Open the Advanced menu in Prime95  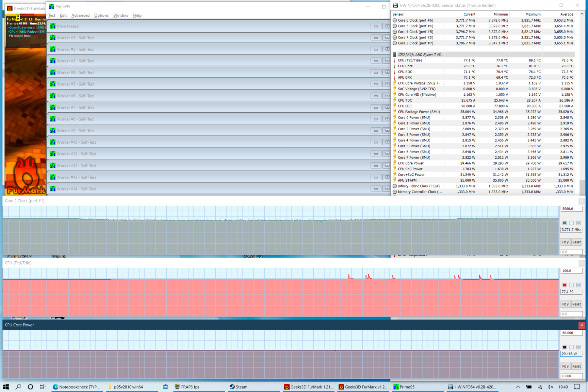80,15
